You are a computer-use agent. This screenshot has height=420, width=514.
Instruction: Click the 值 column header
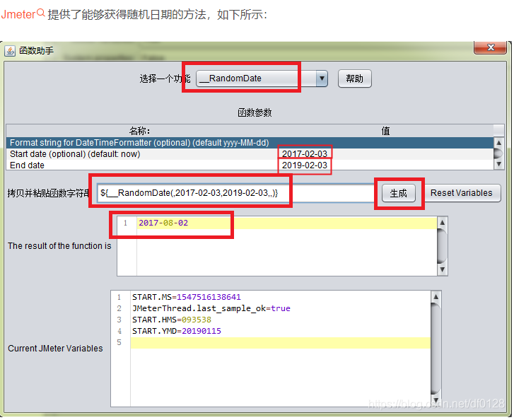[x=385, y=131]
